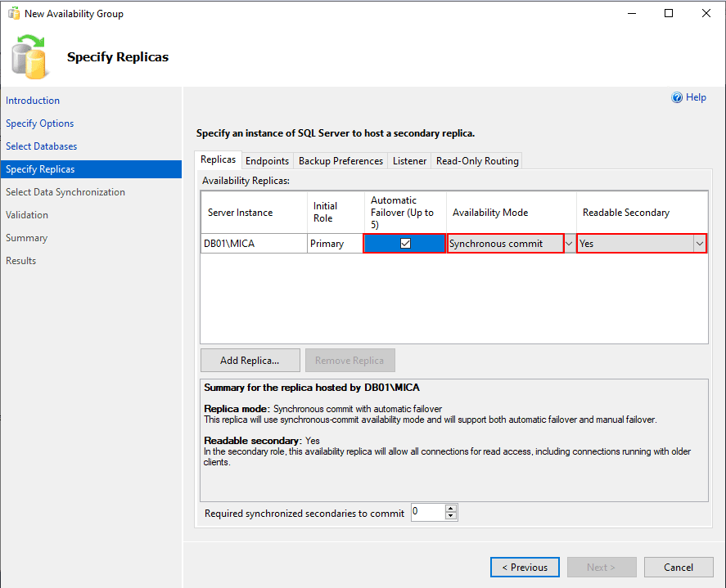The width and height of the screenshot is (726, 588).
Task: Select the Listener tab
Action: pyautogui.click(x=409, y=161)
